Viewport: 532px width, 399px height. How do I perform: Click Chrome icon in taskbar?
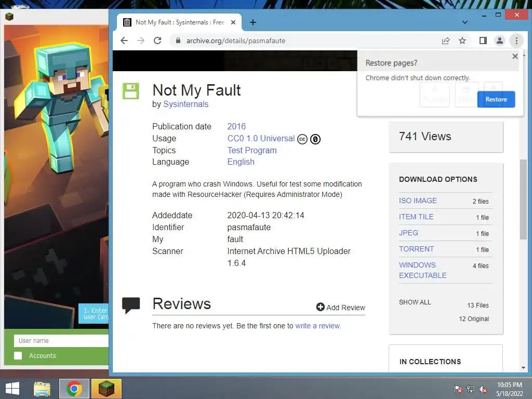[x=74, y=389]
